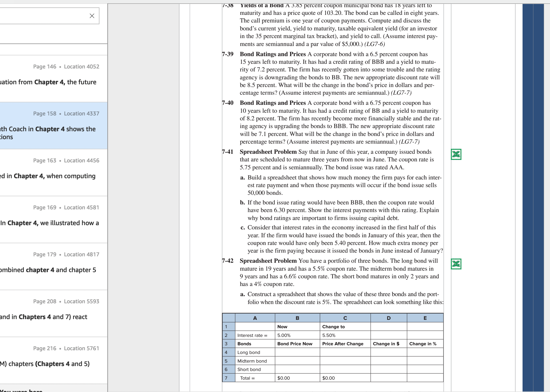Go to Page 163 Location 4456 result

point(54,173)
